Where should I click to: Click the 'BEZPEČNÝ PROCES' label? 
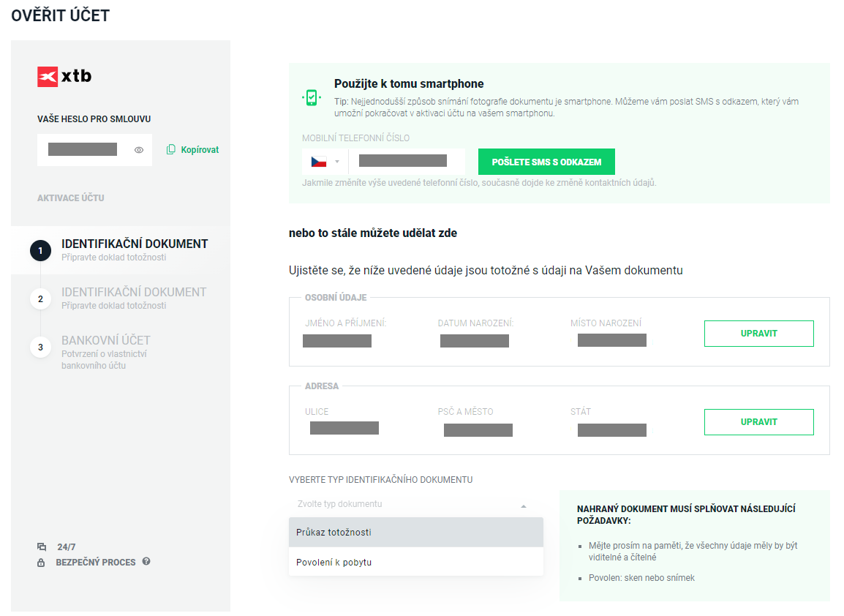pos(96,562)
